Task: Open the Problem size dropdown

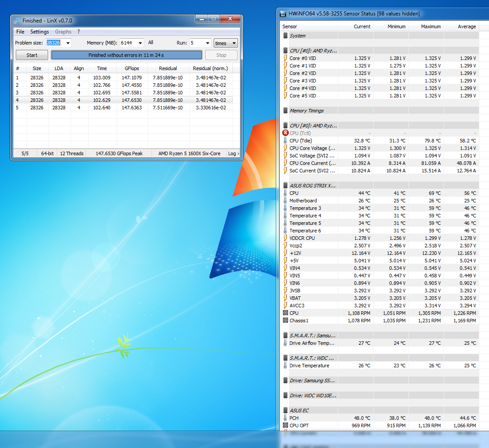Action: tap(68, 43)
